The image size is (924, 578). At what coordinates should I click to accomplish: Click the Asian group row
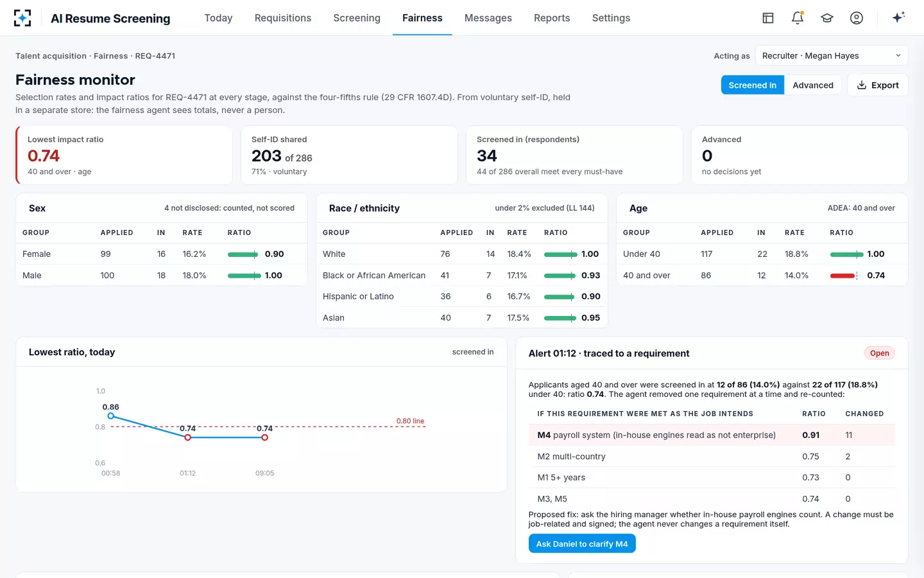462,317
